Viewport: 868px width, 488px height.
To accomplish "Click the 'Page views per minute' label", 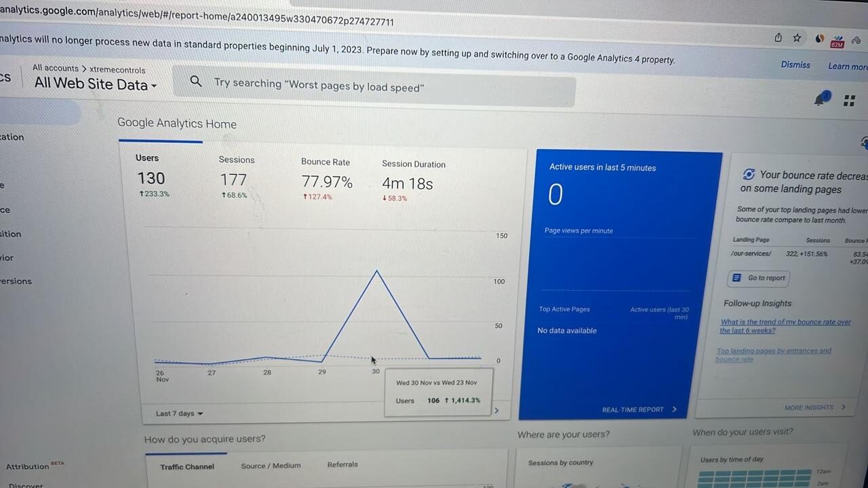I will point(578,230).
